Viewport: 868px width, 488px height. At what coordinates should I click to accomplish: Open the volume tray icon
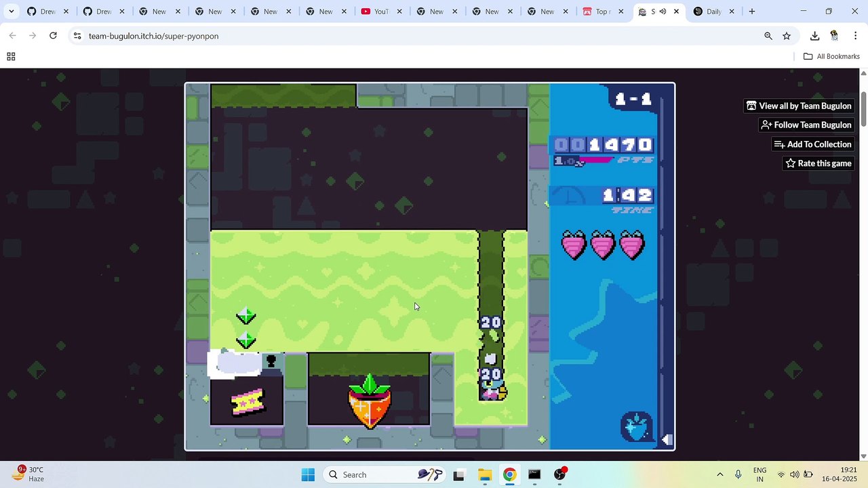click(794, 474)
